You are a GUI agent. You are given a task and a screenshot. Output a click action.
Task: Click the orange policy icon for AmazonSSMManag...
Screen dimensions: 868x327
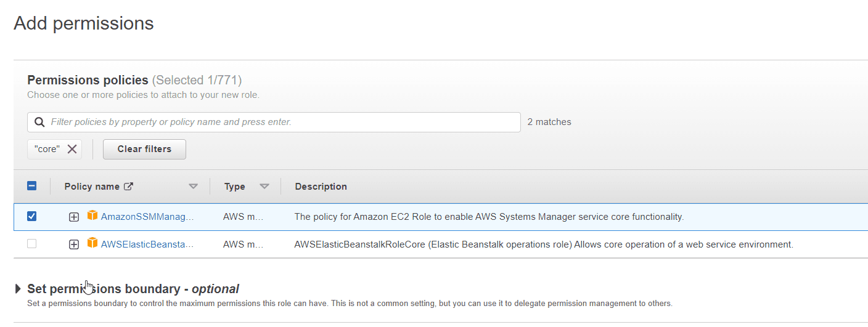[92, 216]
